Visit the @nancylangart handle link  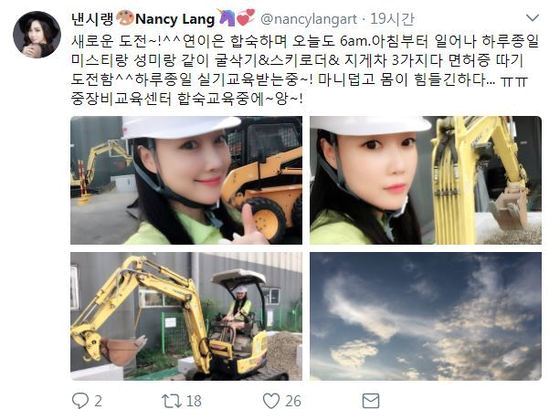(x=309, y=19)
